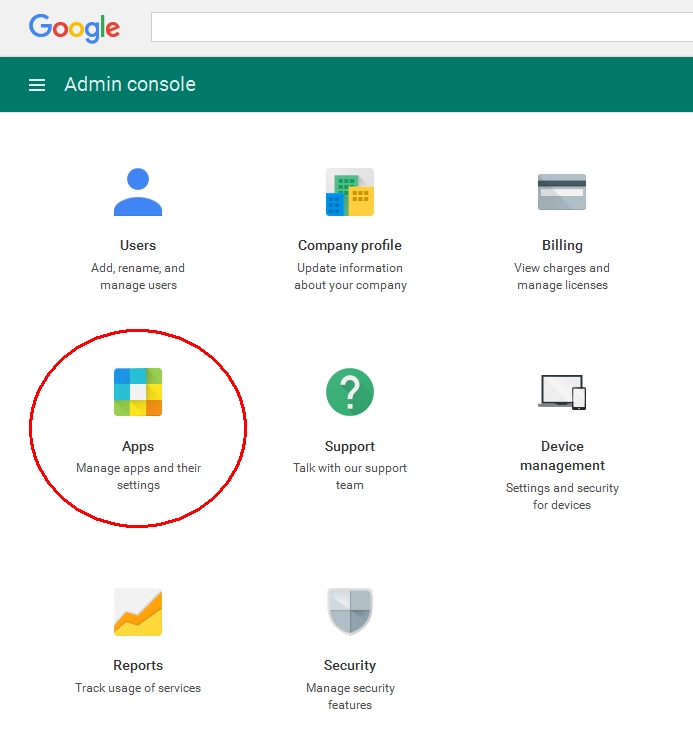Click 'Settings and security for devices' text

click(562, 496)
